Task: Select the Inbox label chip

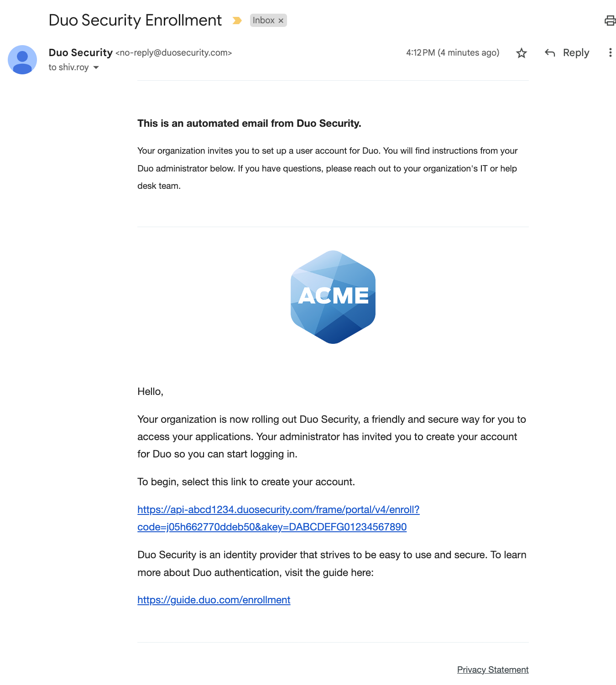Action: pos(265,20)
